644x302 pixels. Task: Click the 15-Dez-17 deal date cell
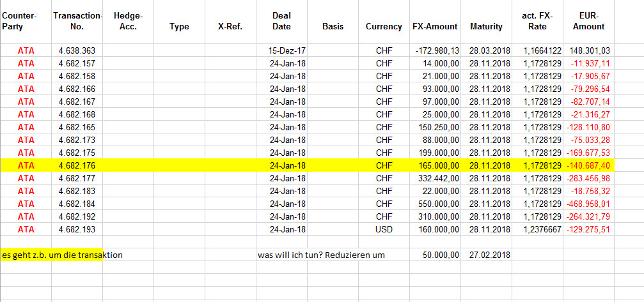click(x=282, y=51)
